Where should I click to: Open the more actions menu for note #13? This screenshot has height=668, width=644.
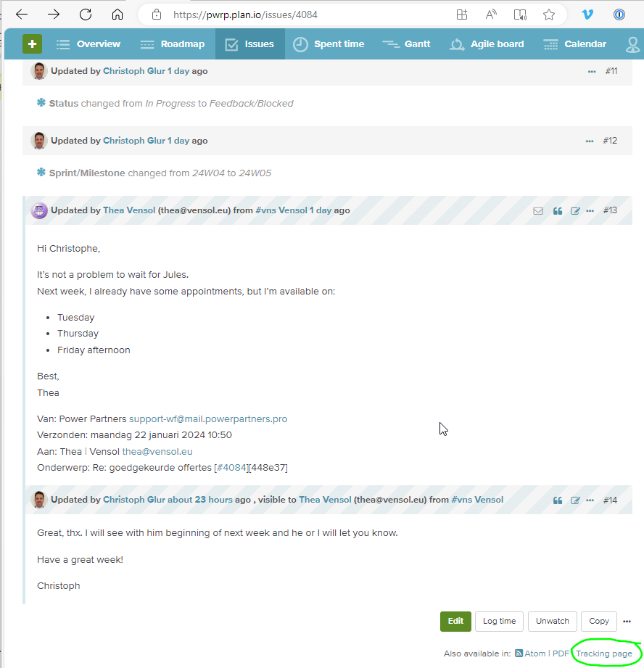point(590,211)
